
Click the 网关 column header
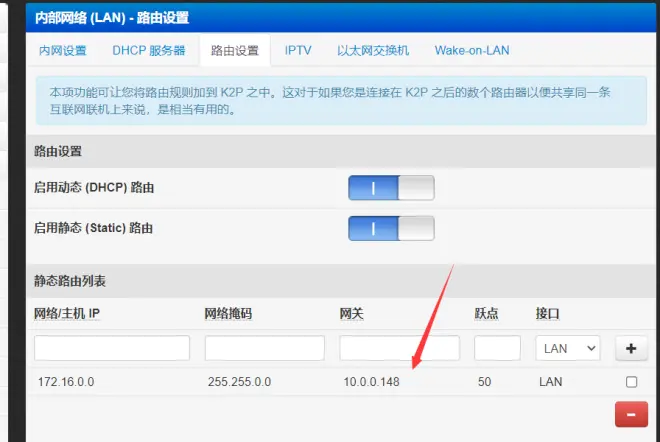(x=351, y=314)
